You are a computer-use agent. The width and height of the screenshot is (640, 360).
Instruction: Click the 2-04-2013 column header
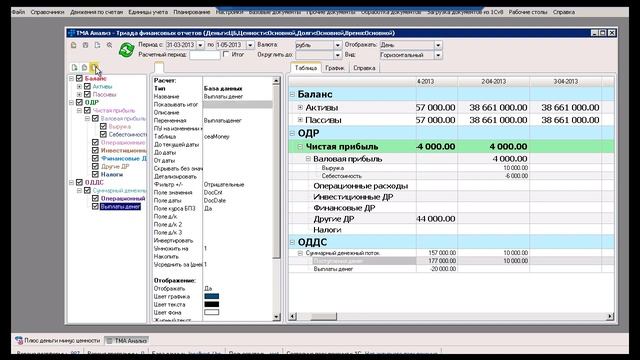click(x=493, y=82)
